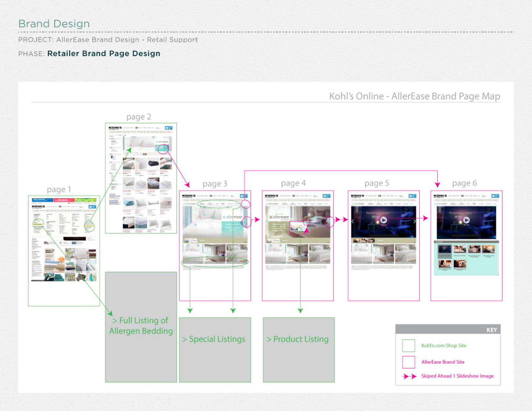
Task: Play the video on page 6
Action: tap(466, 220)
